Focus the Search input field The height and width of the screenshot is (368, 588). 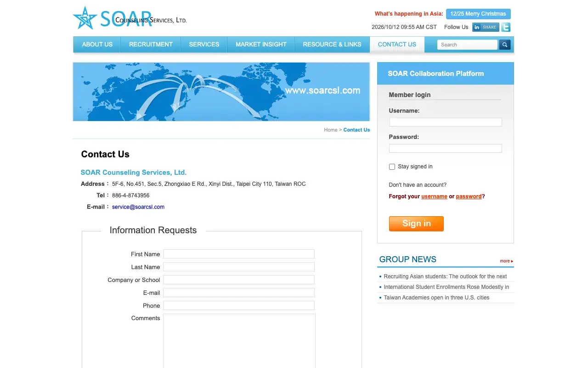coord(467,45)
